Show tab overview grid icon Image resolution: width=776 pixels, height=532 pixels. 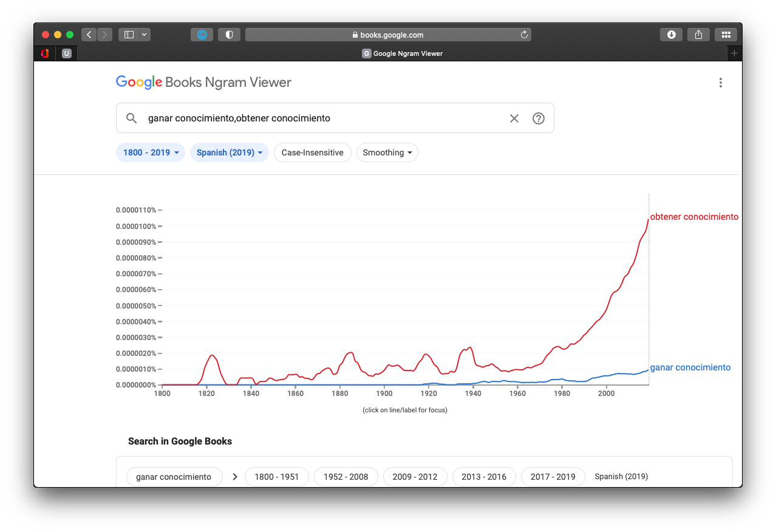coord(726,35)
